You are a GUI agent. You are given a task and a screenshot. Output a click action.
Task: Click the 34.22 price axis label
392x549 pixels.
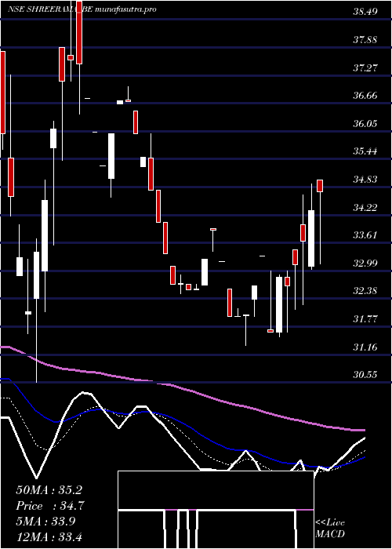[x=365, y=207]
